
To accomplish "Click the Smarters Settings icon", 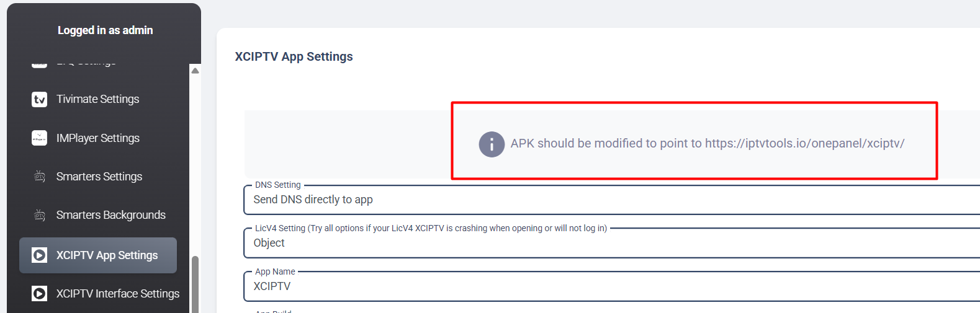I will [x=39, y=177].
